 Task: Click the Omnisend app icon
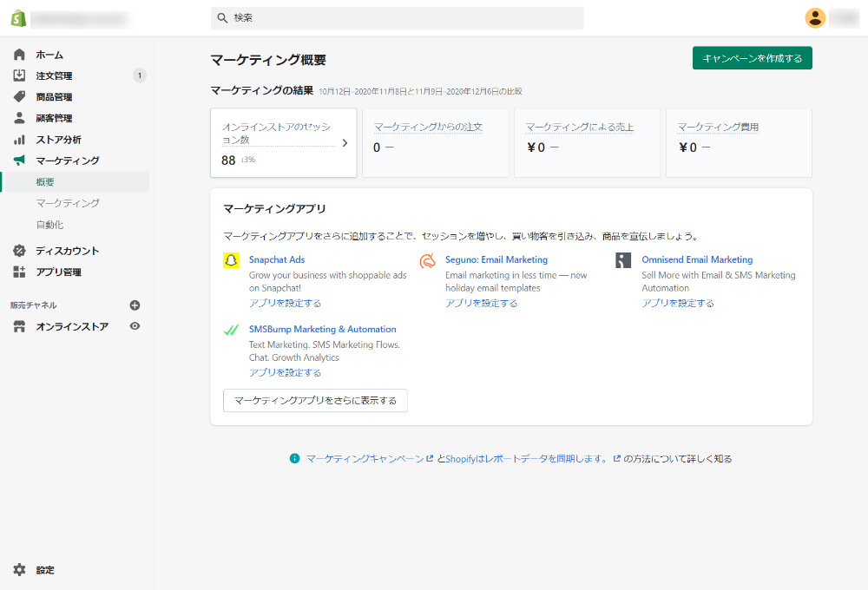pyautogui.click(x=623, y=260)
